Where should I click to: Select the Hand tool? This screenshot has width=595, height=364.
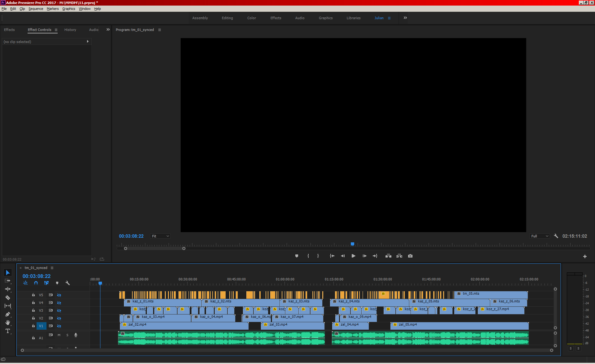(x=8, y=323)
